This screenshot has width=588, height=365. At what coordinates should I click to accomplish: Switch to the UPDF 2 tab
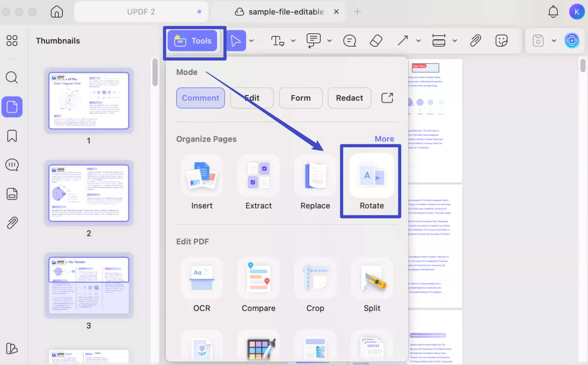[141, 12]
